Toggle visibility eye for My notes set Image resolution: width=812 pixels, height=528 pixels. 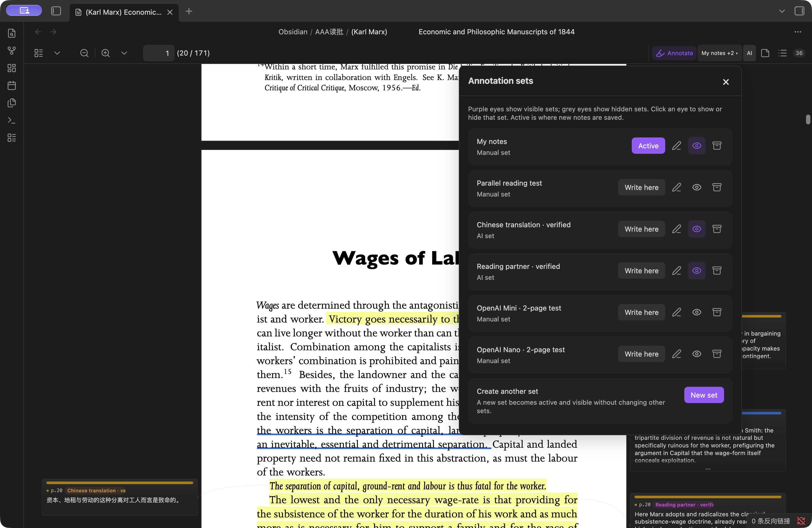(696, 146)
